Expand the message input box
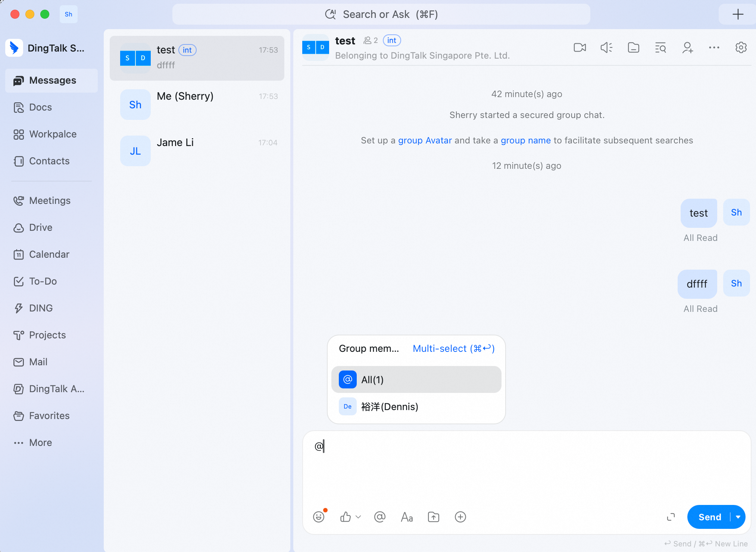The image size is (756, 552). tap(671, 517)
